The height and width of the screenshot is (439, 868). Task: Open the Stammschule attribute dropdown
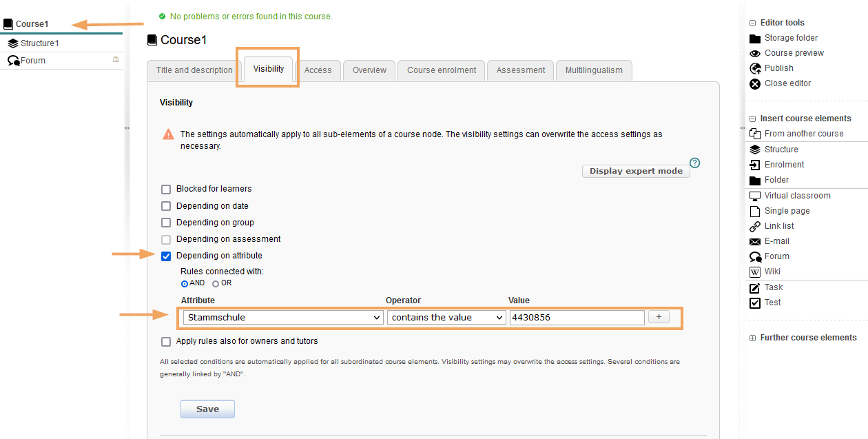coord(282,318)
